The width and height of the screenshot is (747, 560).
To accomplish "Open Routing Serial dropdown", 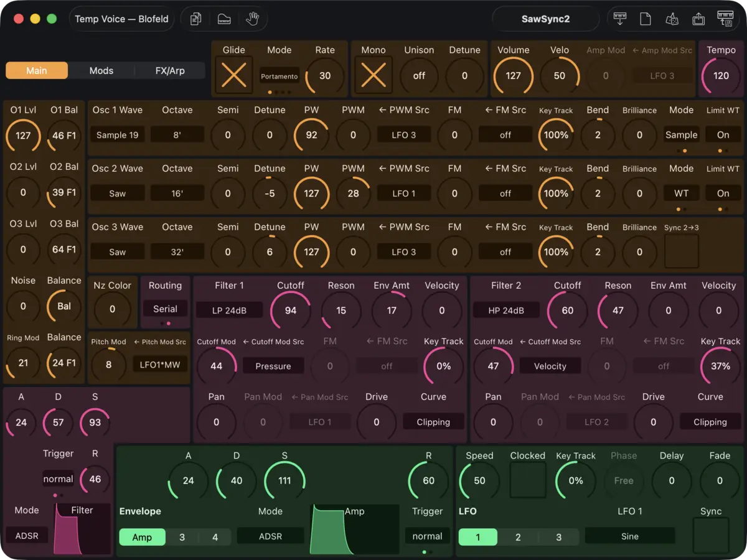I will point(165,309).
